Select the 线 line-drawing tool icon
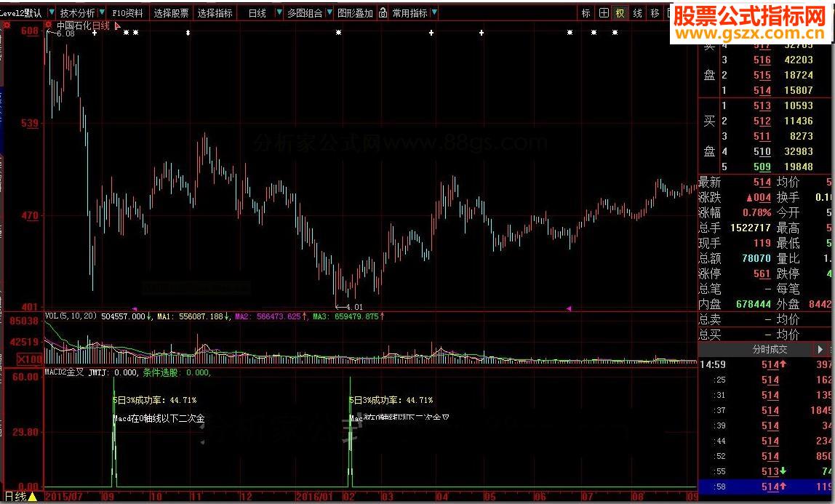Viewport: 835px width, 504px height. click(636, 12)
